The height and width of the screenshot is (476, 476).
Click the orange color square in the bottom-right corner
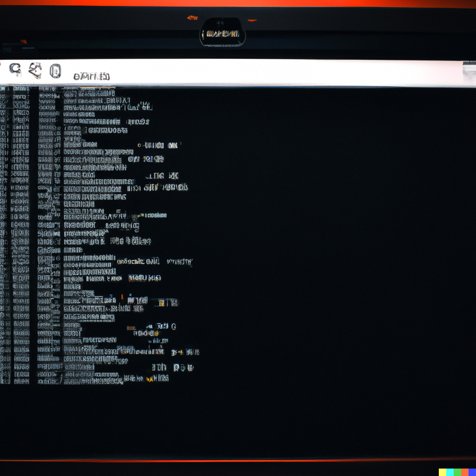[465, 472]
